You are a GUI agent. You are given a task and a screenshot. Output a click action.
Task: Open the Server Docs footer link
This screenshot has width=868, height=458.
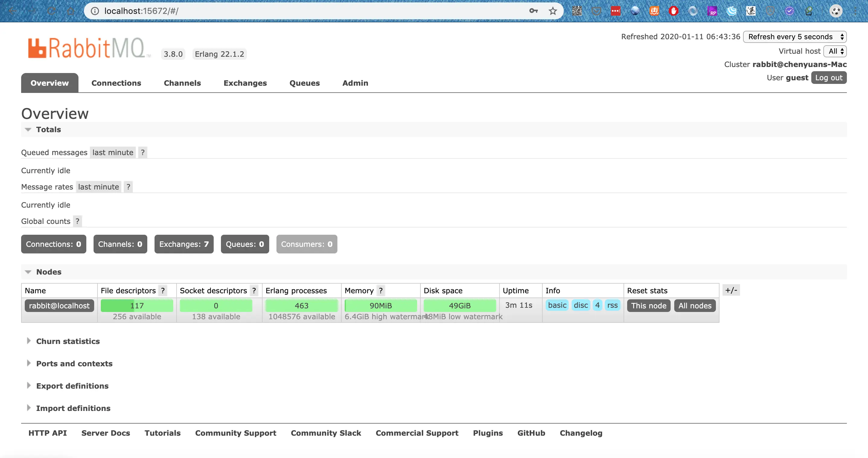(106, 433)
